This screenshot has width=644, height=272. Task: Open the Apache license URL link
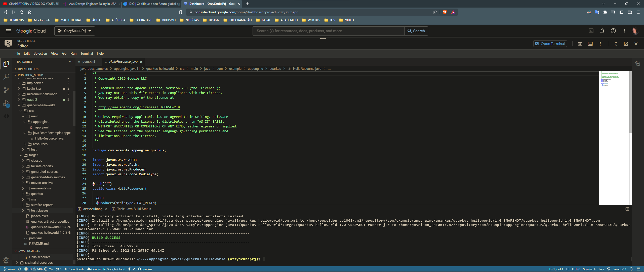pyautogui.click(x=139, y=107)
